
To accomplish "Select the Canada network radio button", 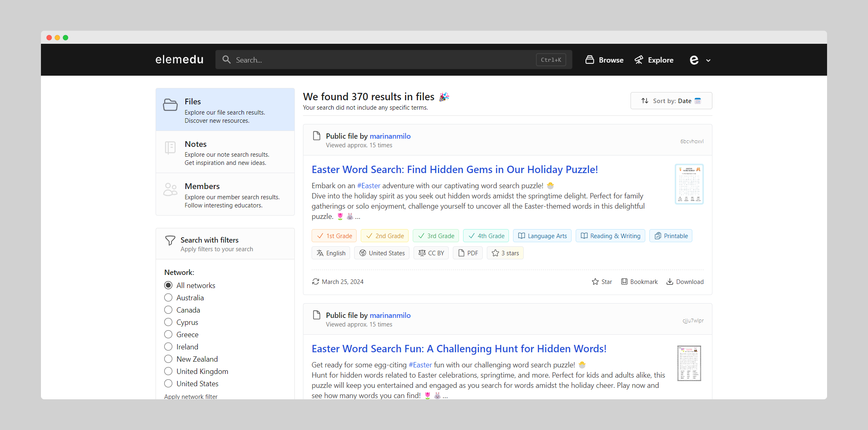I will 168,310.
